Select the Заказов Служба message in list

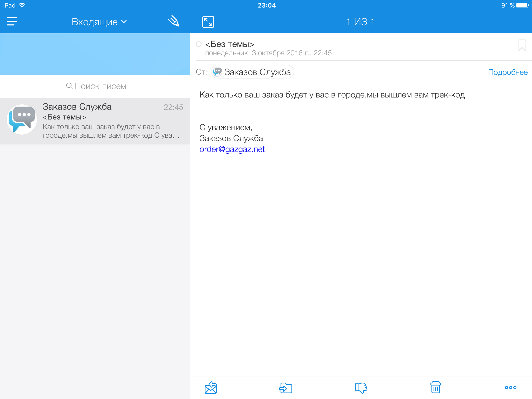click(95, 121)
